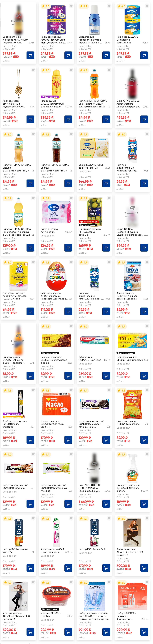Add NIVEA makeup remover to cart
The image size is (153, 644).
coord(106,55)
